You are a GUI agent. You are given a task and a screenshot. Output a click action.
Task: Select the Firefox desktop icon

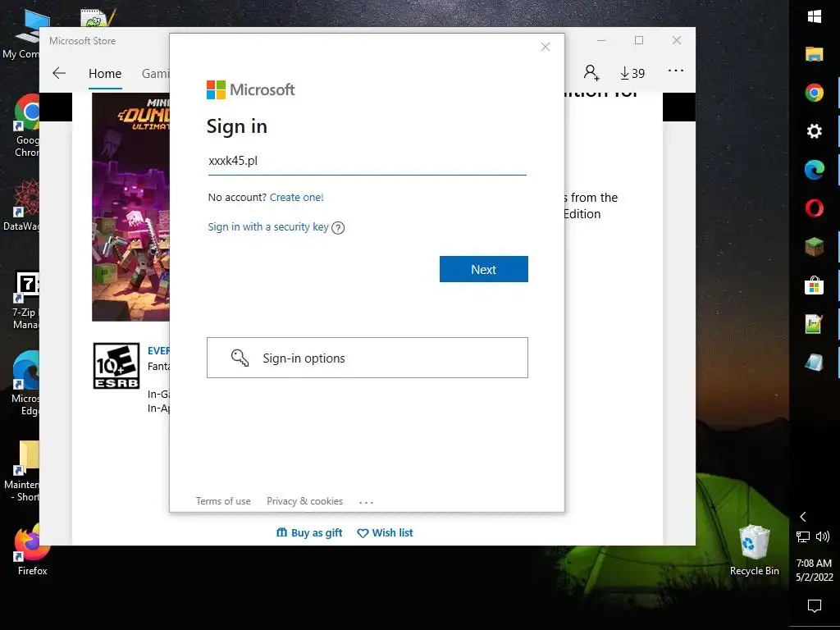tap(32, 550)
